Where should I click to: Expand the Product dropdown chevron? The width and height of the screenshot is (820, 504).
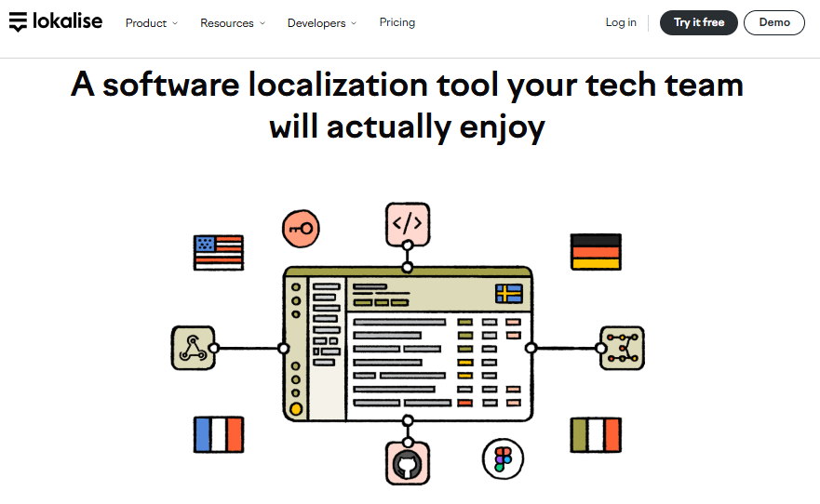point(175,23)
